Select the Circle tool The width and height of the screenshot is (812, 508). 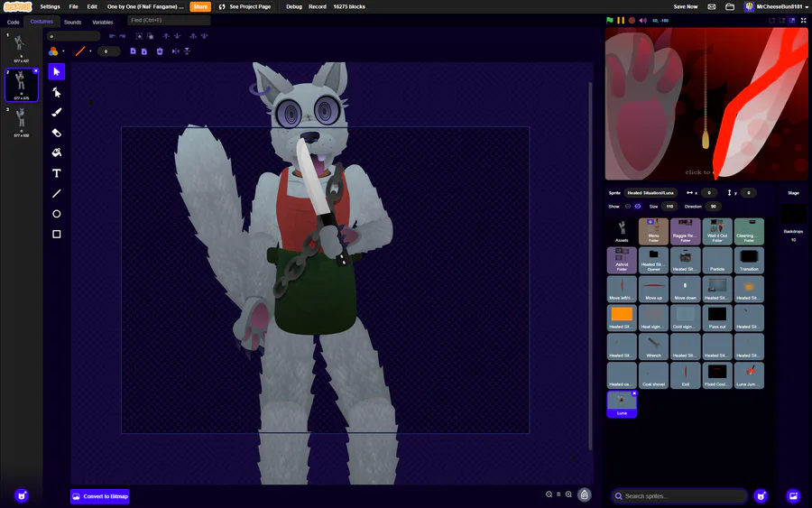[57, 213]
